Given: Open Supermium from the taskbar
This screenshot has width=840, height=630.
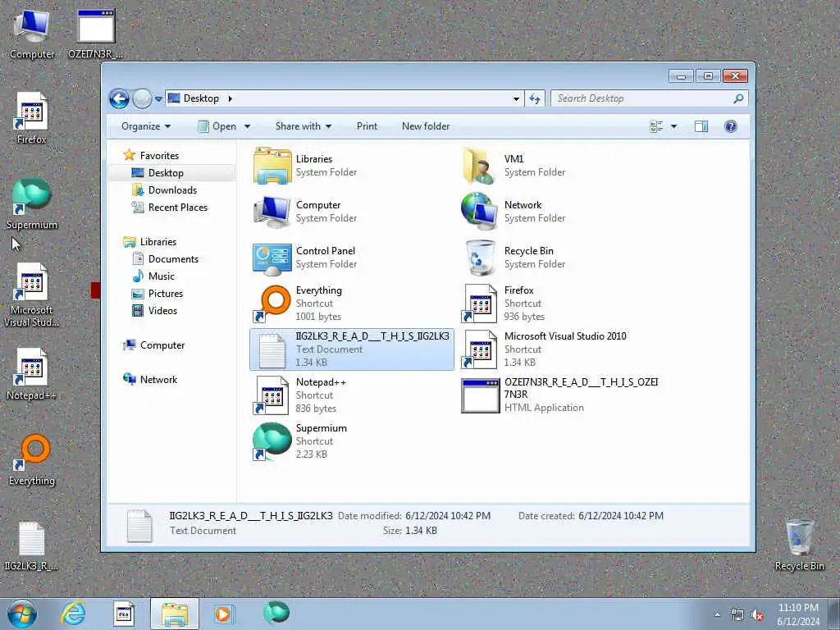Looking at the screenshot, I should click(x=276, y=614).
